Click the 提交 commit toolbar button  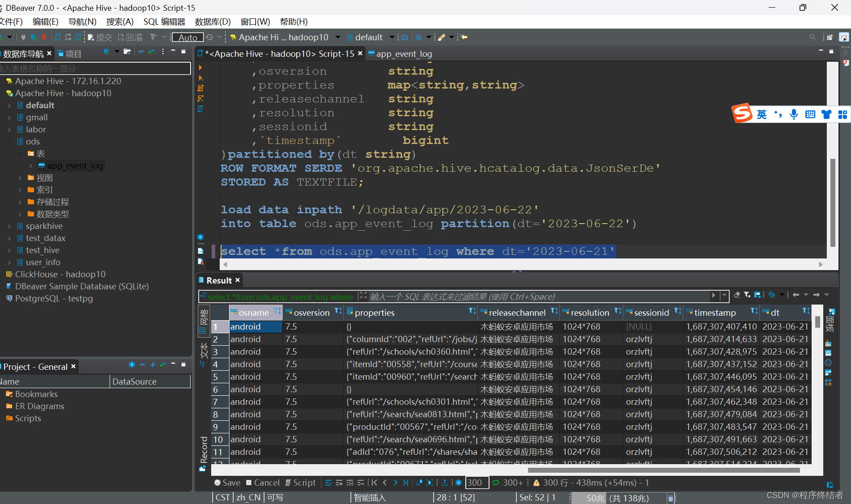[x=100, y=38]
